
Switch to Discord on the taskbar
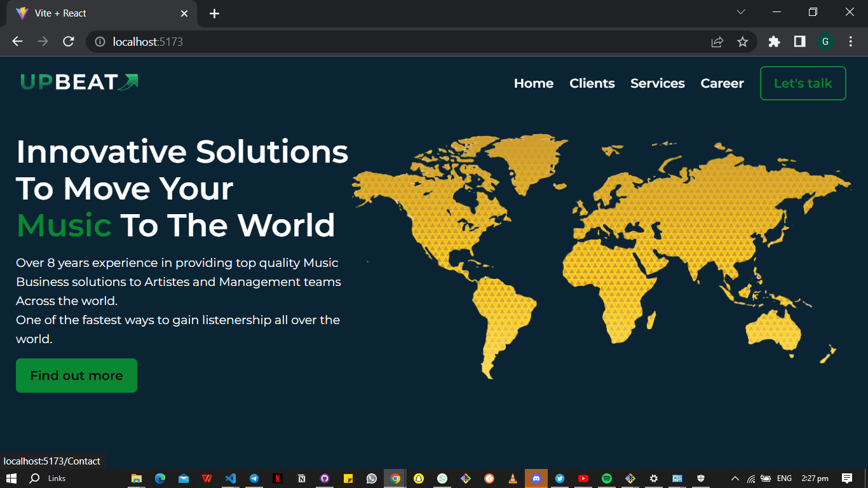(x=536, y=478)
